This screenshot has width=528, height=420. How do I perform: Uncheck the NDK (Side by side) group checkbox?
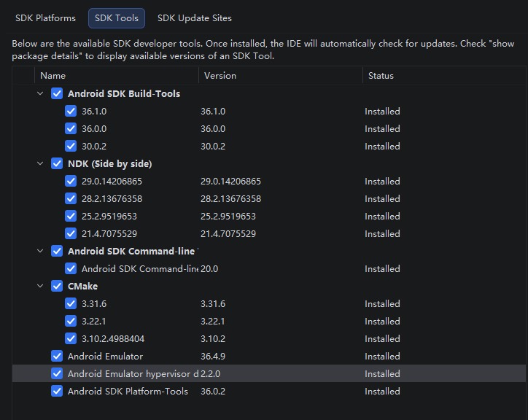pos(57,163)
